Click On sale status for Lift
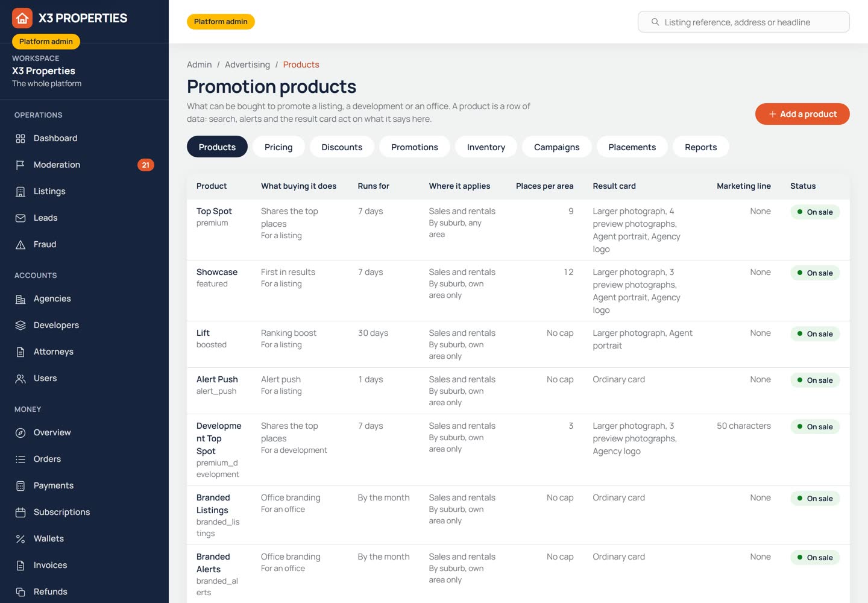 coord(815,334)
